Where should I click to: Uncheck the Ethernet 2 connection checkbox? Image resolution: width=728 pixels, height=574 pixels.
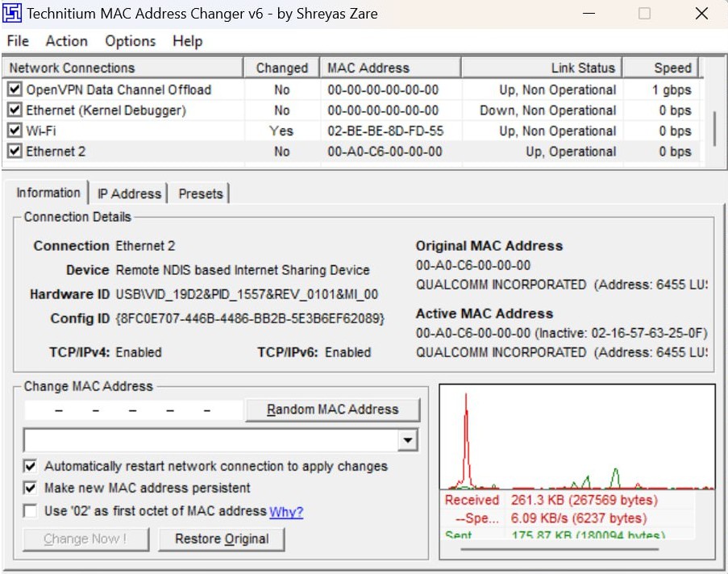pos(15,152)
